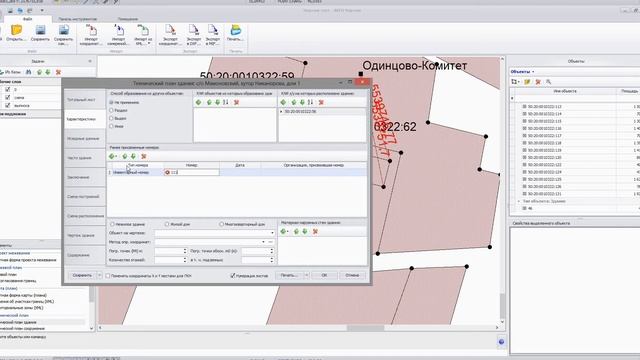Click green move-up arrow in Задачи panel toolbar

tap(39, 72)
